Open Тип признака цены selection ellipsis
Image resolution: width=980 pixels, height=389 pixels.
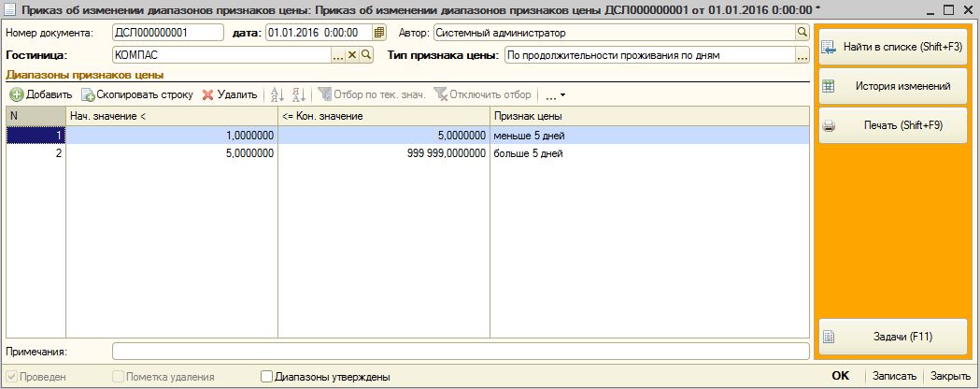[802, 55]
